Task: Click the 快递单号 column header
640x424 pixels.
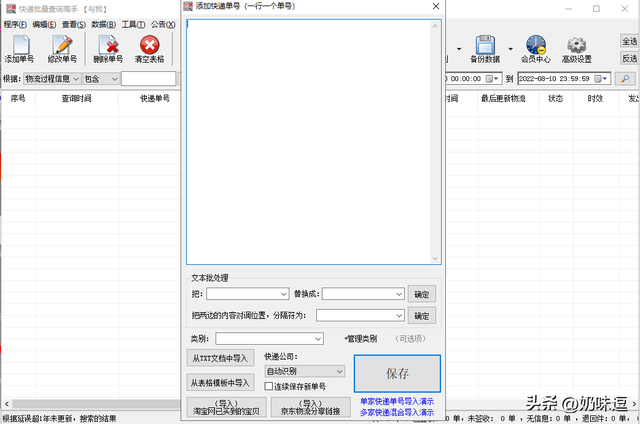Action: click(x=154, y=98)
